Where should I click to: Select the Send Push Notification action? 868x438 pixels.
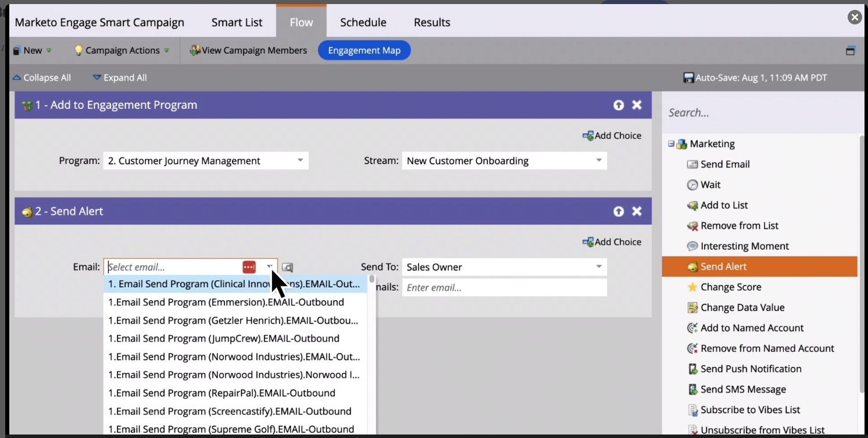(744, 369)
